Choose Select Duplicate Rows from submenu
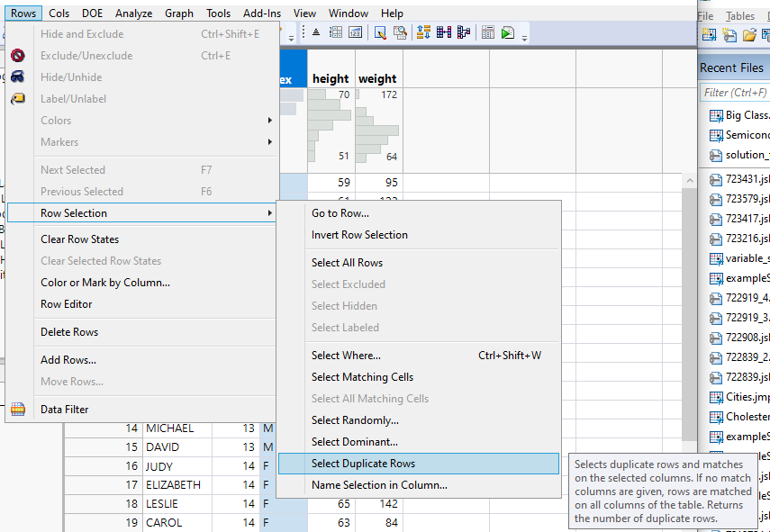The image size is (770, 532). pos(363,464)
